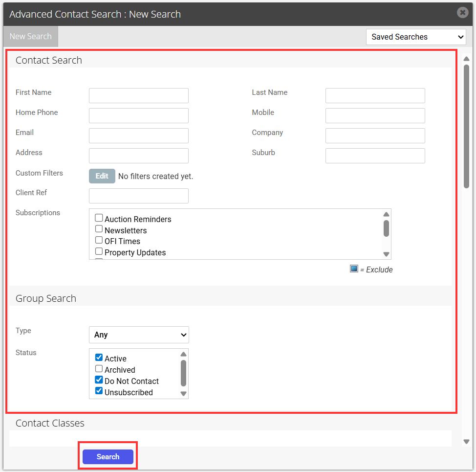476x472 pixels.
Task: Click the Subscriptions list up arrow
Action: [386, 214]
